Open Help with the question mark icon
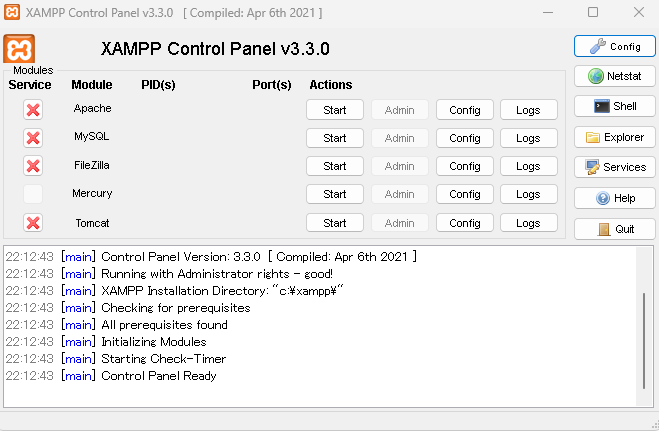Viewport: 659px width, 432px height. (614, 198)
